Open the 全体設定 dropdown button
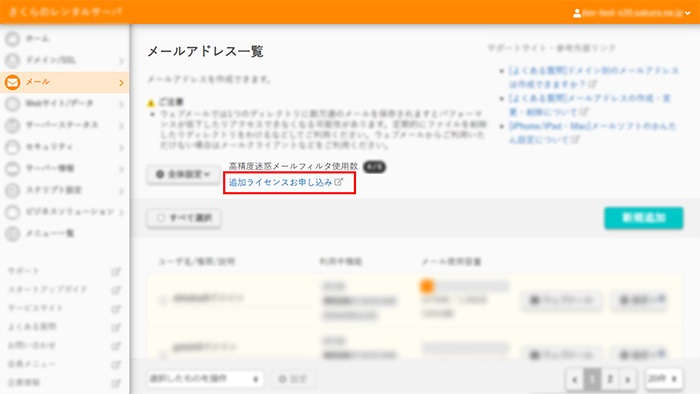This screenshot has width=700, height=394. coord(183,174)
